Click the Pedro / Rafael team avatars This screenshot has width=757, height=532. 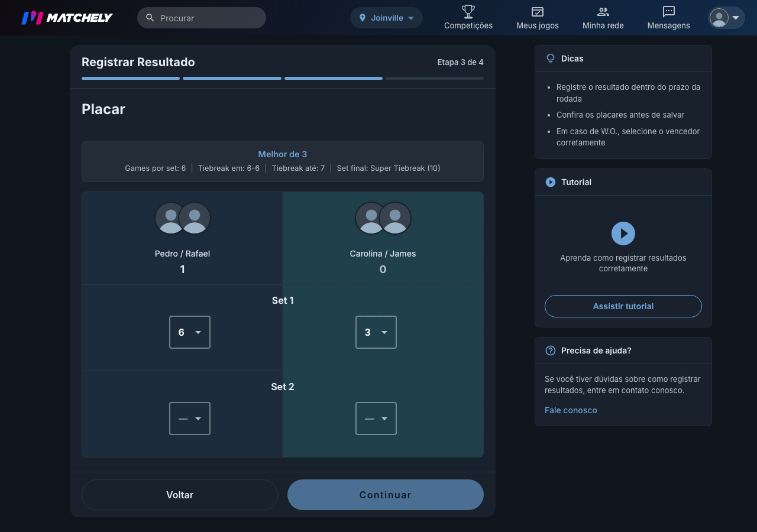point(183,218)
